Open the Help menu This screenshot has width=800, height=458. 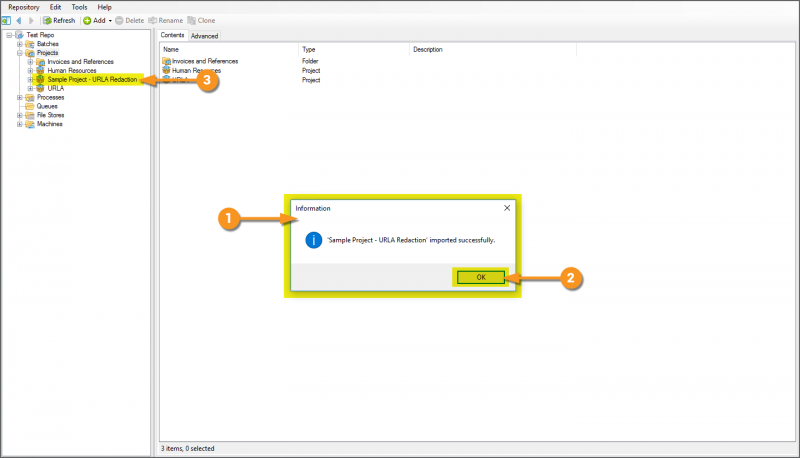(x=105, y=7)
